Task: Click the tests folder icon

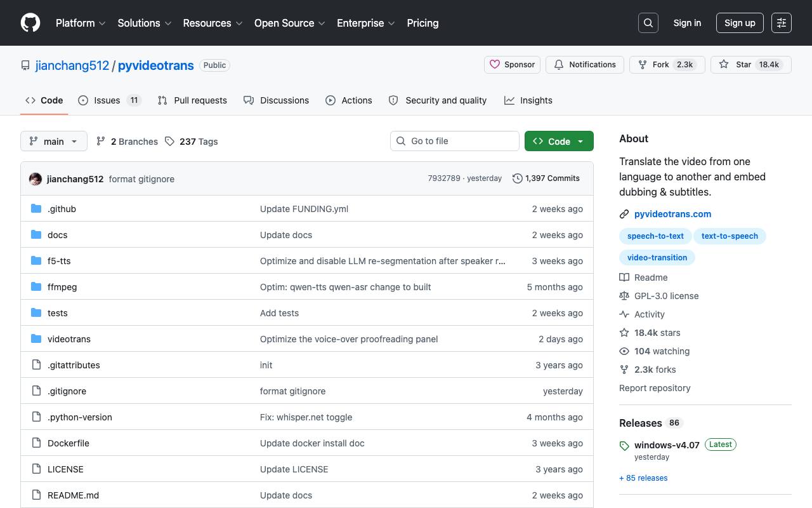Action: tap(36, 312)
